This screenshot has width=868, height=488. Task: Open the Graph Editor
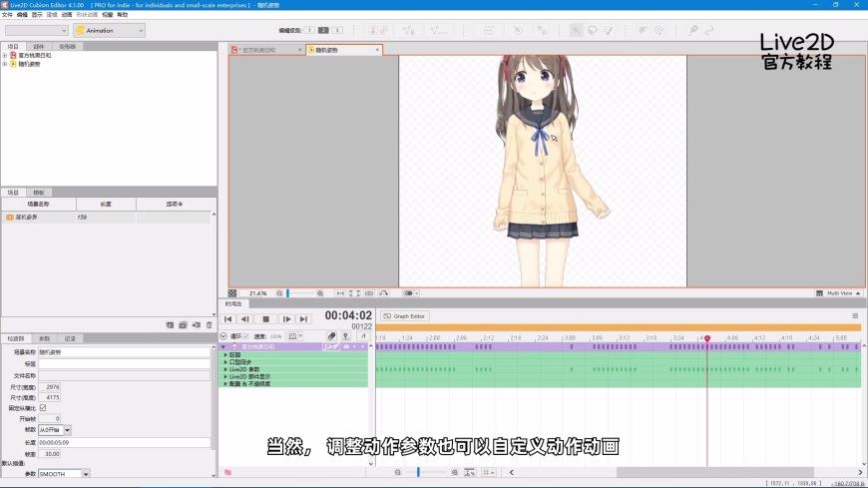coord(405,316)
